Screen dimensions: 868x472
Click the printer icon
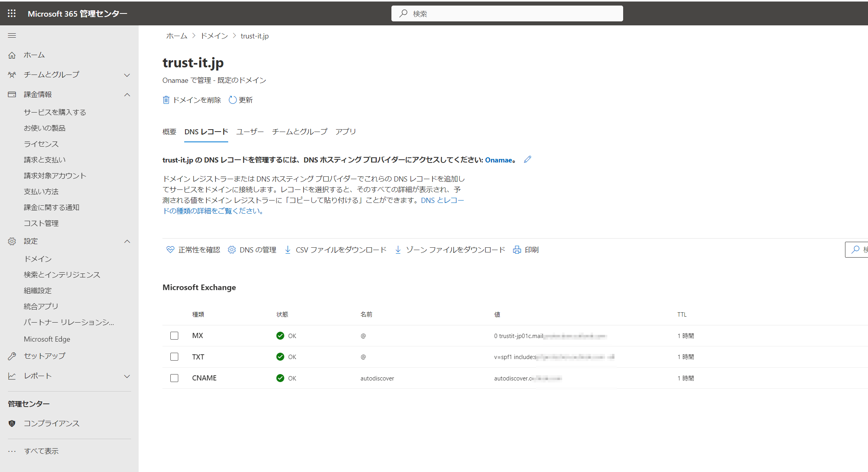click(x=517, y=250)
